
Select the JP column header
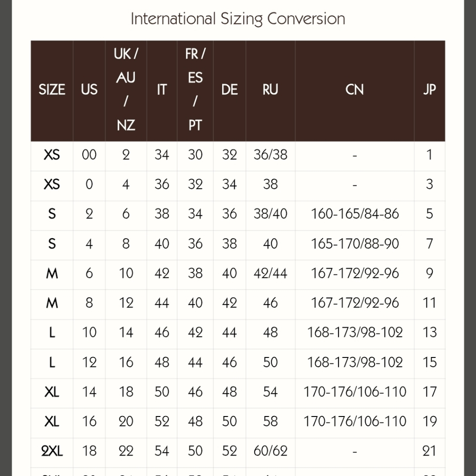point(429,89)
